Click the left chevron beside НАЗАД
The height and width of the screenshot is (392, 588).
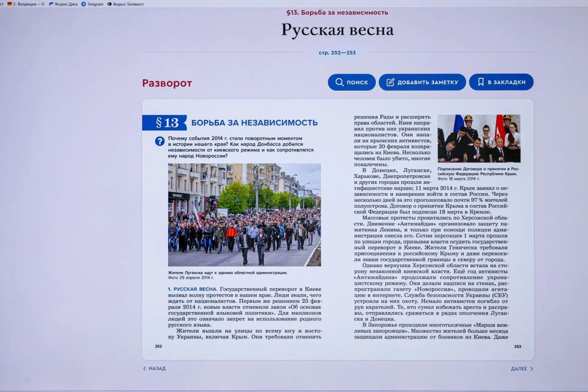pyautogui.click(x=145, y=368)
